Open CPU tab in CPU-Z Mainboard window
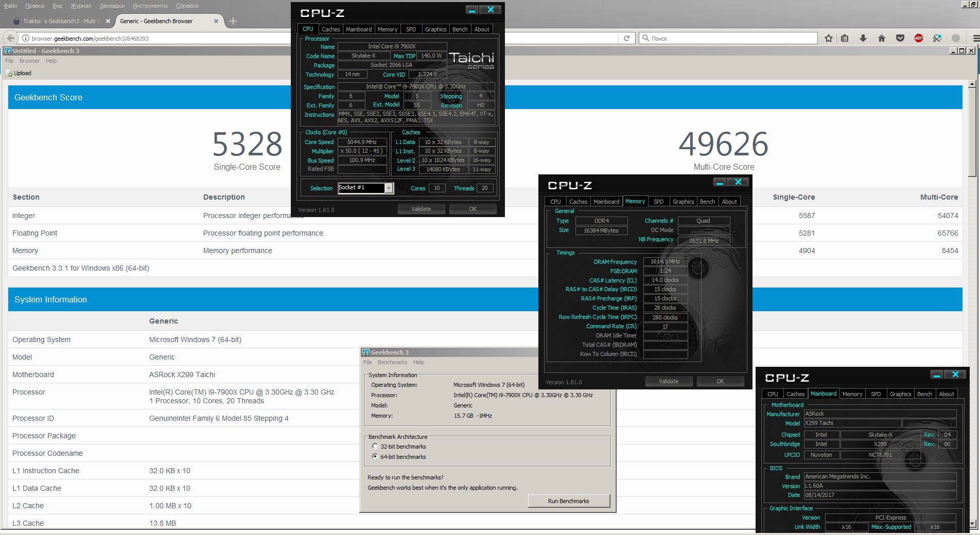This screenshot has width=980, height=535. tap(773, 394)
